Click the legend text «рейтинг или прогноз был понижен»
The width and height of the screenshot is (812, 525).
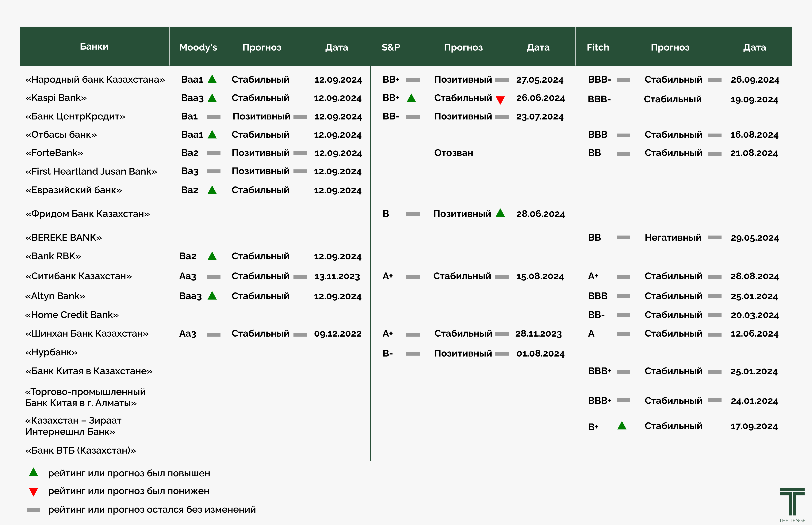(129, 491)
